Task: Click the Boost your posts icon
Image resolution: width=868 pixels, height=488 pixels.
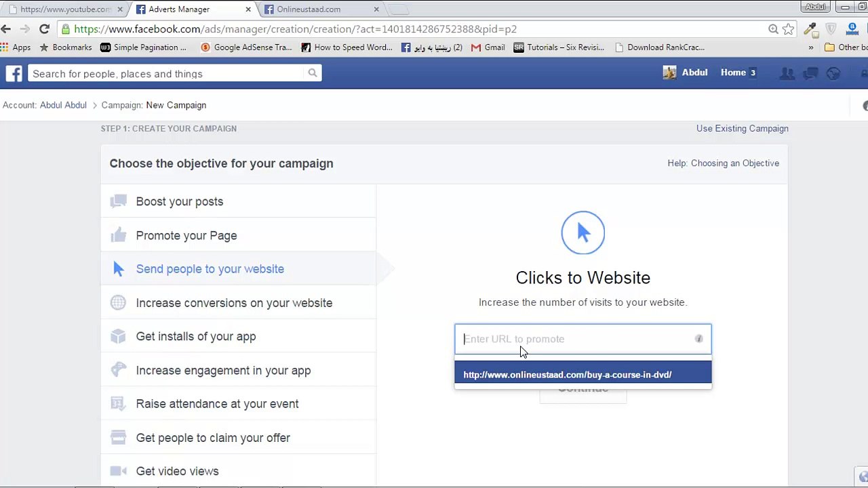Action: tap(119, 201)
